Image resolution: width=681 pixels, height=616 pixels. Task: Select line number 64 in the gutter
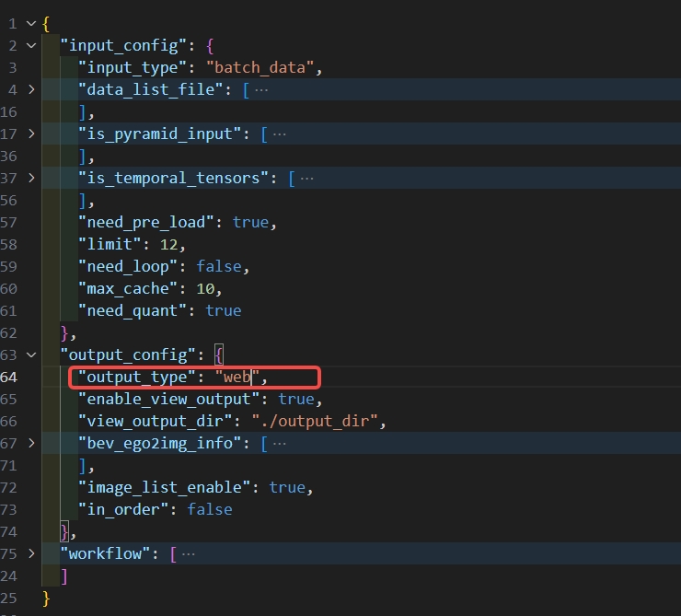point(10,377)
